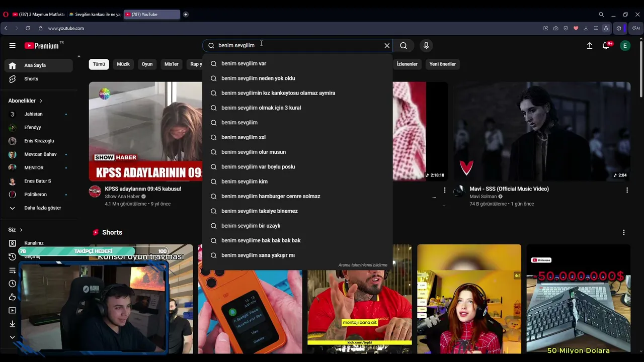The image size is (644, 362).
Task: Click 'Arama tahminlerini bildirme' link
Action: tap(363, 265)
